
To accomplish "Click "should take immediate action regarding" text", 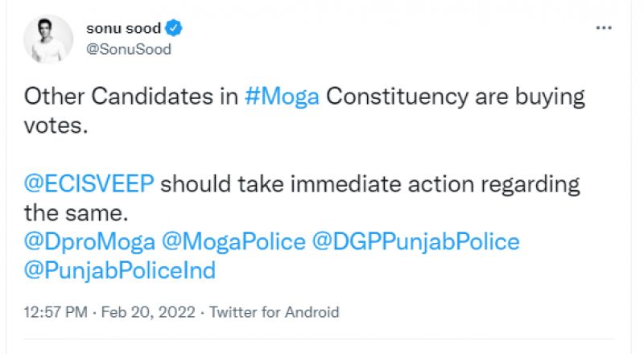I will [370, 183].
